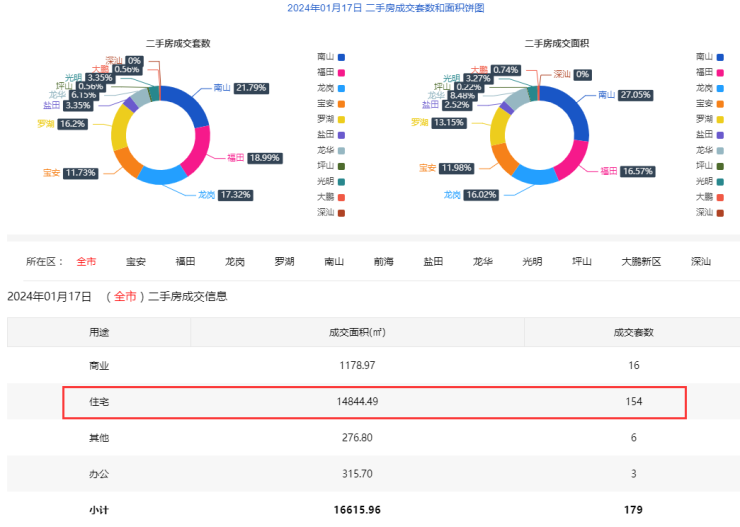Image resolution: width=740 pixels, height=527 pixels.
Task: Click the 办公 area value 315.70
Action: click(357, 474)
